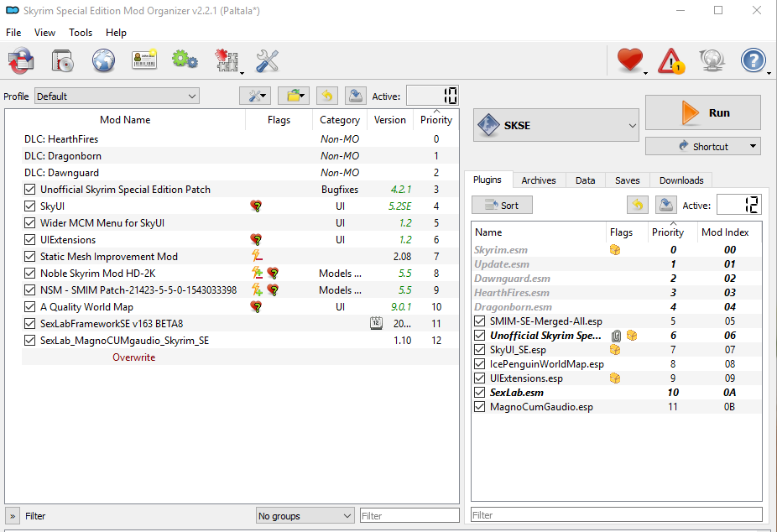
Task: Open the View menu
Action: click(44, 33)
